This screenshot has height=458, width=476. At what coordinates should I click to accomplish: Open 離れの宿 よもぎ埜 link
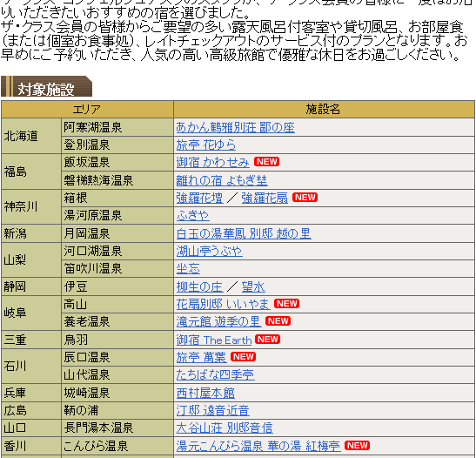coord(222,180)
